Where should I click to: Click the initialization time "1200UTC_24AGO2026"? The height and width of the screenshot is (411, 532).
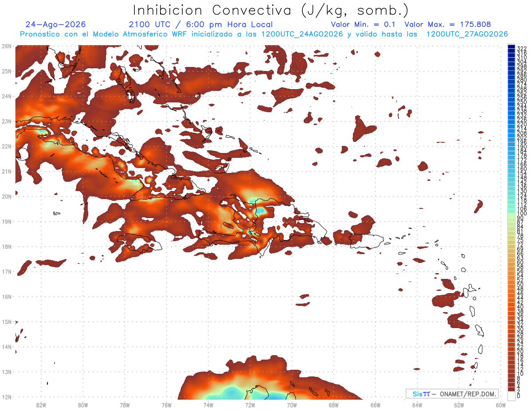click(x=302, y=34)
